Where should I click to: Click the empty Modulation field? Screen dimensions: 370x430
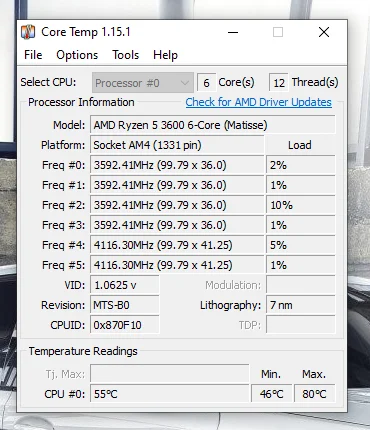click(301, 285)
